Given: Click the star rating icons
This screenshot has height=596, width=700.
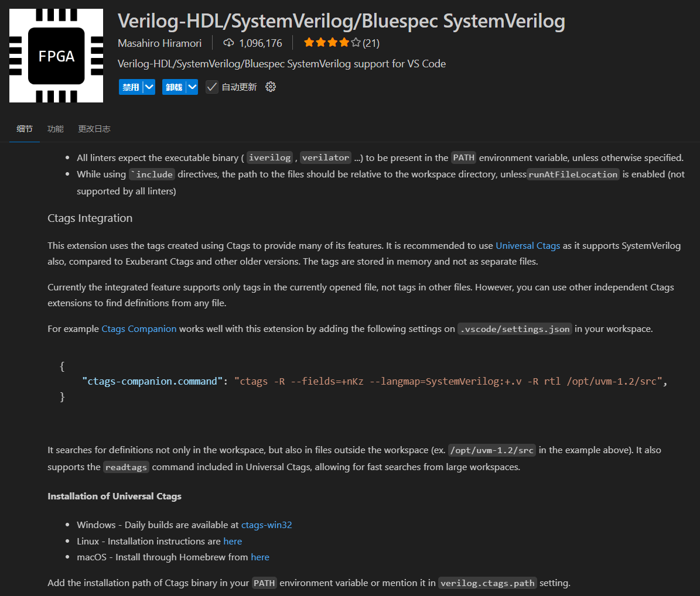Looking at the screenshot, I should click(332, 43).
